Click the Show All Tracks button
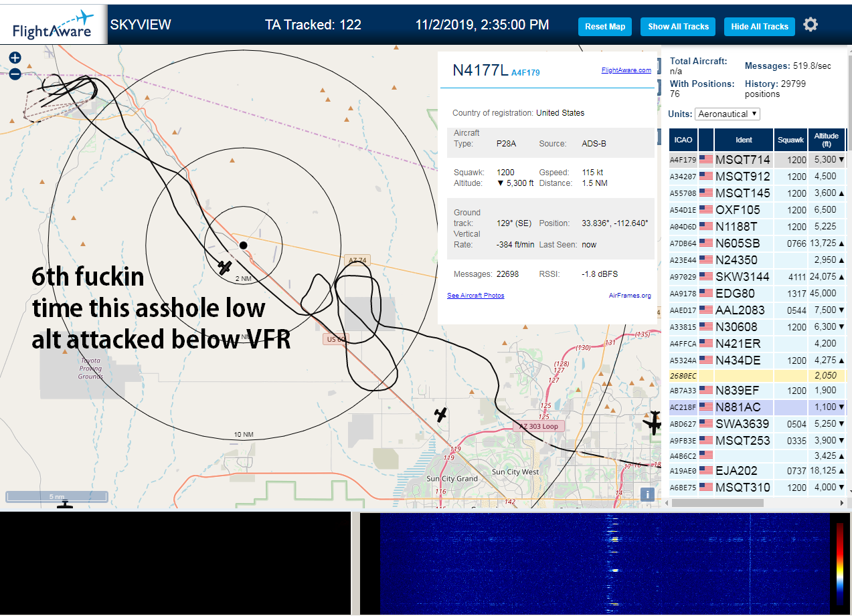Image resolution: width=852 pixels, height=616 pixels. coord(678,27)
